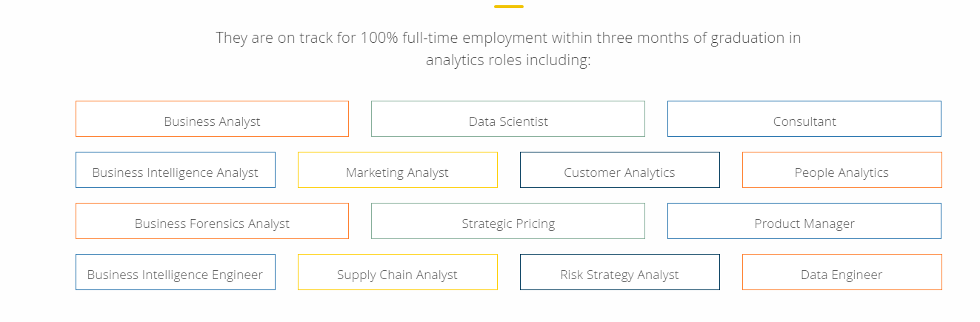This screenshot has width=980, height=322.
Task: Open the Consultant role box
Action: coord(804,118)
